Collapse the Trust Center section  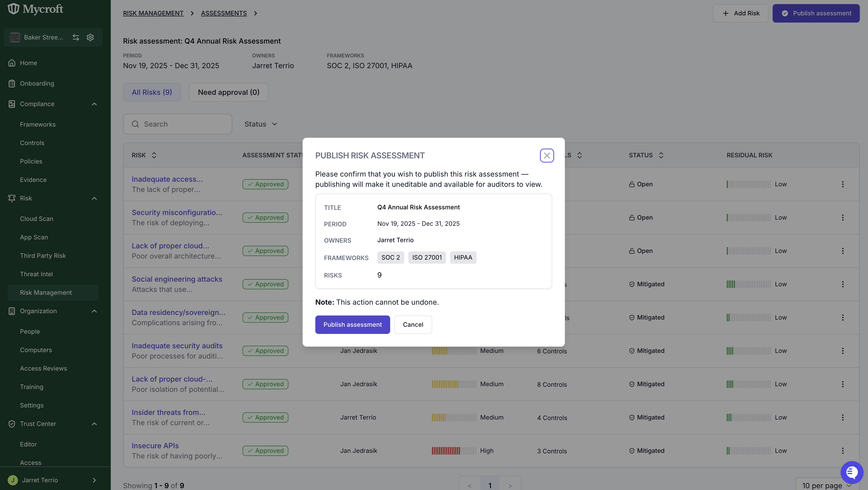(x=94, y=424)
